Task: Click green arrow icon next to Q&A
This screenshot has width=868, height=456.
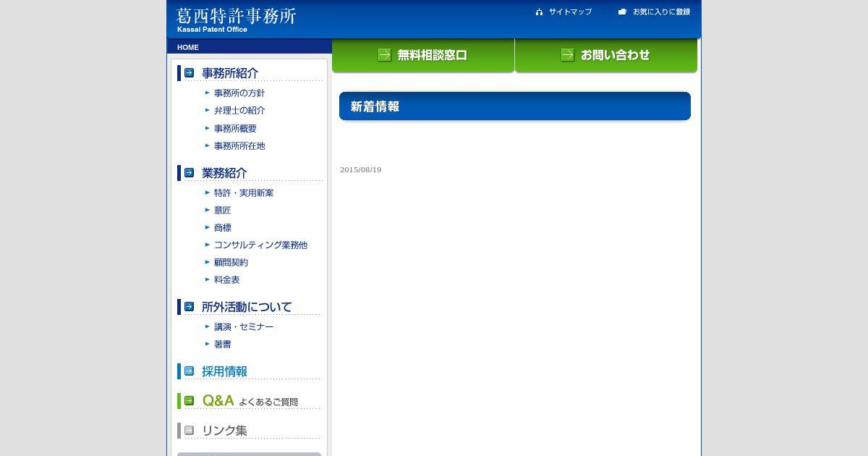Action: [189, 400]
